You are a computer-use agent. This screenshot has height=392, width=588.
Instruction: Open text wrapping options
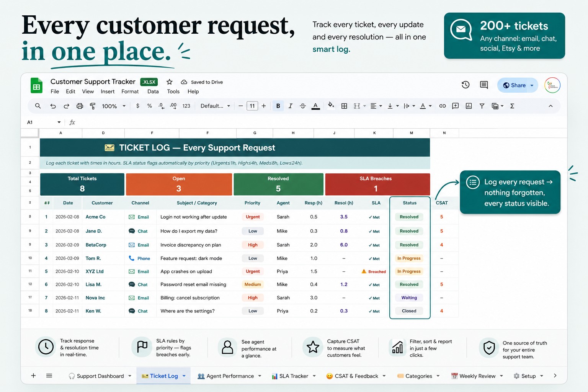409,106
